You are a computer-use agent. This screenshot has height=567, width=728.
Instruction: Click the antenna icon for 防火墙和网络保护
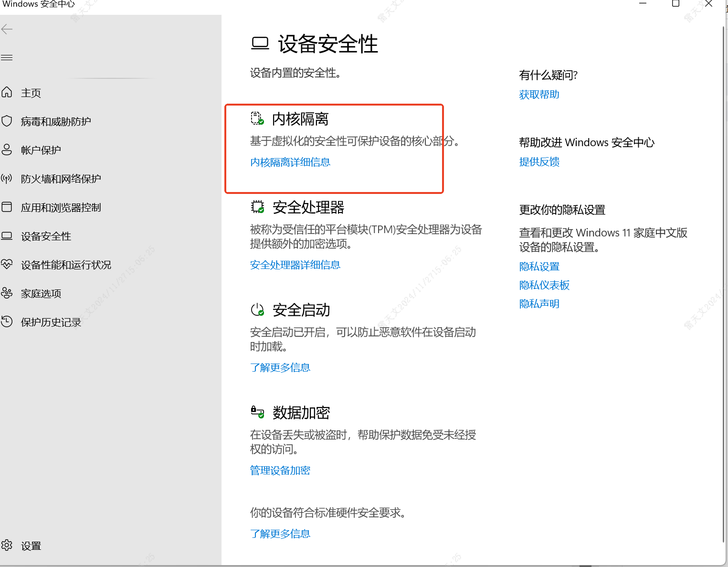tap(7, 179)
